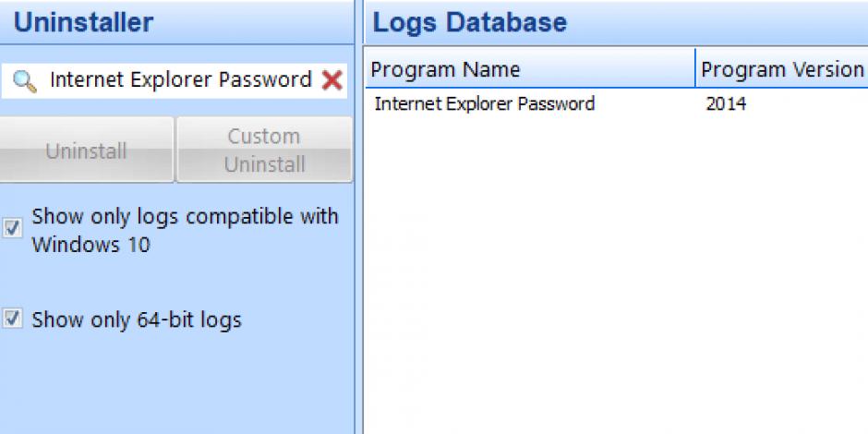This screenshot has height=434, width=868.
Task: Click the Logs Database header bar to the right of its title
Action: pyautogui.click(x=719, y=22)
